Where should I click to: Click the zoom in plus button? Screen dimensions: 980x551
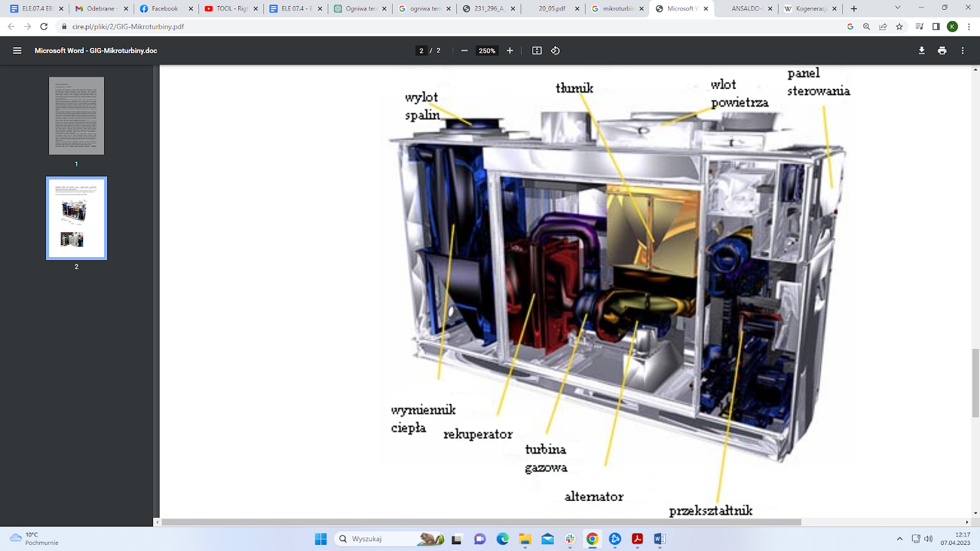(510, 51)
